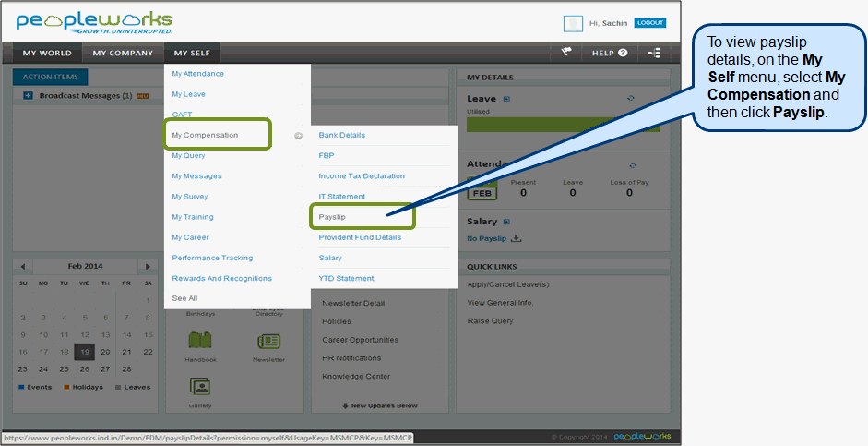Click Payslip in the submenu
This screenshot has height=446, width=868.
[x=332, y=217]
